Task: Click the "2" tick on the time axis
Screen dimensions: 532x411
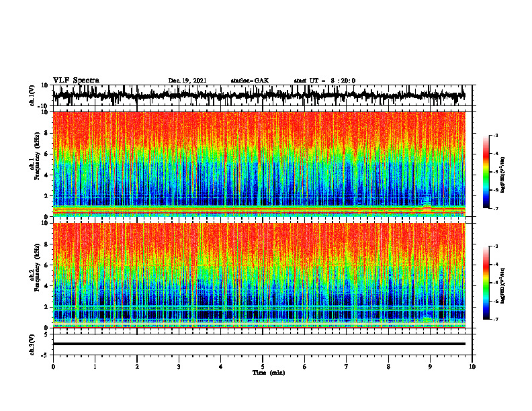Action: coord(137,367)
